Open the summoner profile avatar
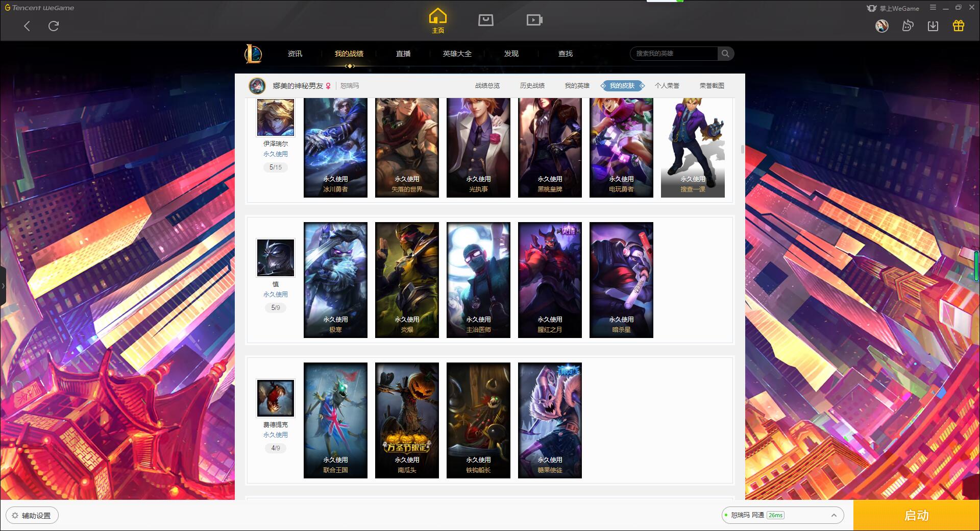 point(257,86)
